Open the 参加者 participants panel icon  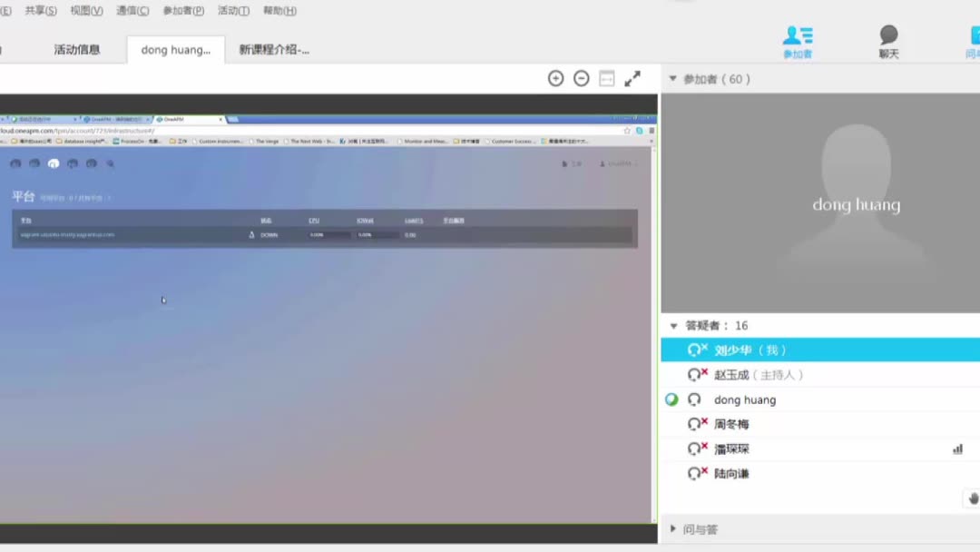(796, 40)
